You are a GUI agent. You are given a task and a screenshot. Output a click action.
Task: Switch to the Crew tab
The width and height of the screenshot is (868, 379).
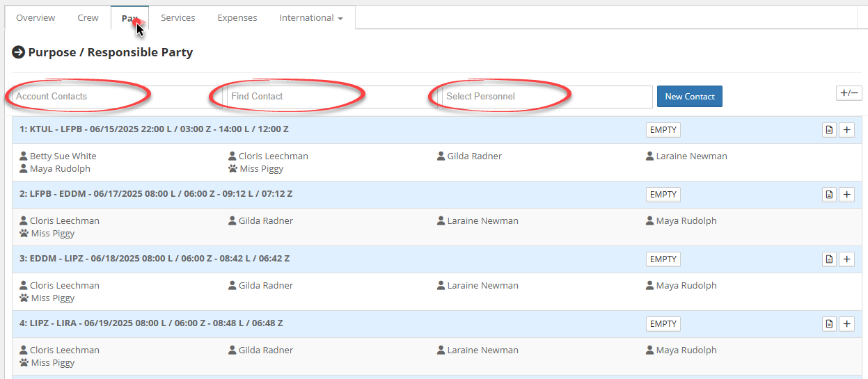pyautogui.click(x=88, y=18)
